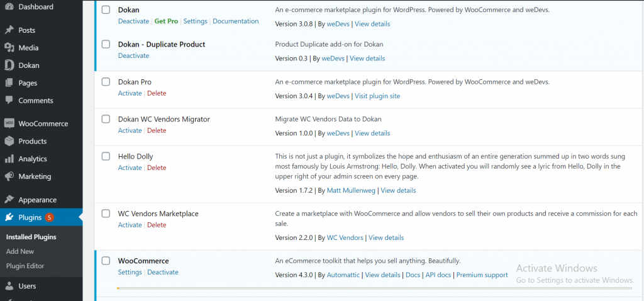644x301 pixels.
Task: Open the Users menu
Action: tap(27, 286)
